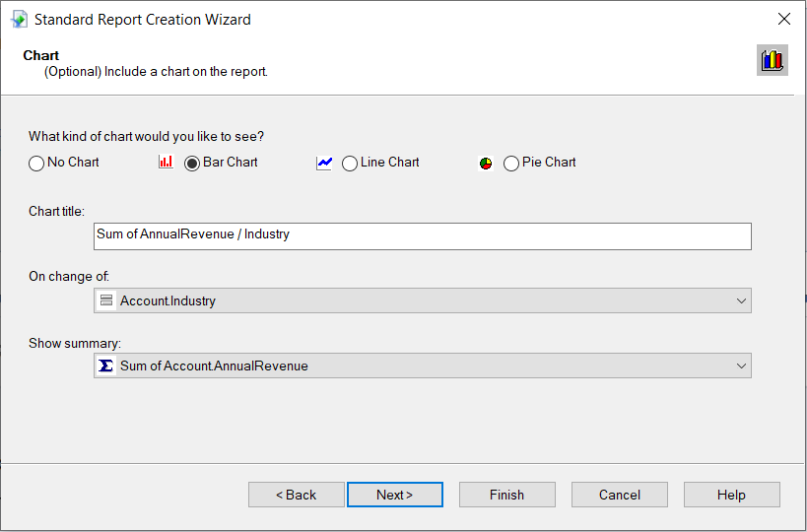Click the chart wizard icon at top right
This screenshot has height=532, width=807.
(x=772, y=60)
